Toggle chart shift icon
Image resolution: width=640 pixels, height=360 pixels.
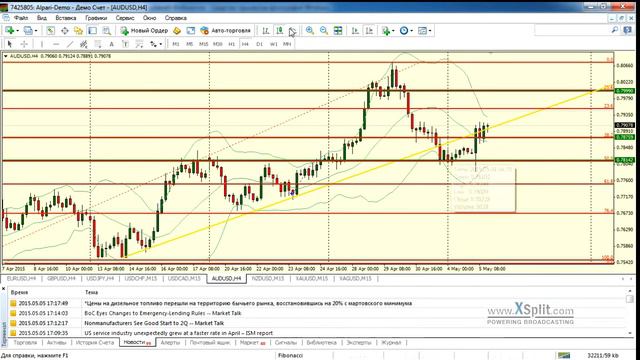(x=369, y=31)
